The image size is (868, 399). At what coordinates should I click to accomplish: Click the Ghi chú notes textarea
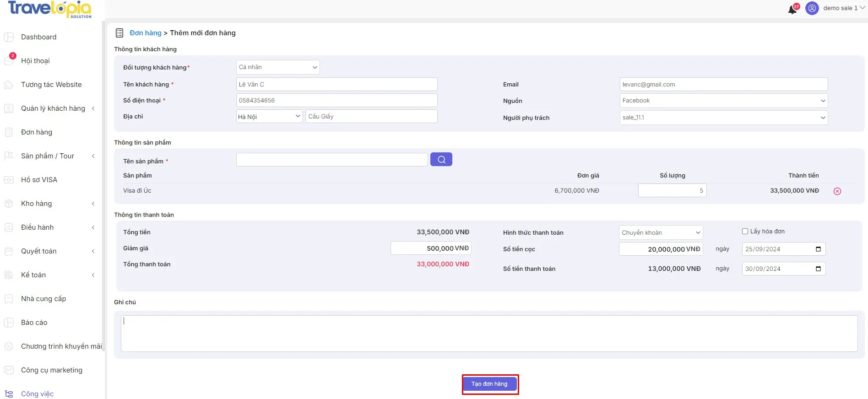click(489, 334)
